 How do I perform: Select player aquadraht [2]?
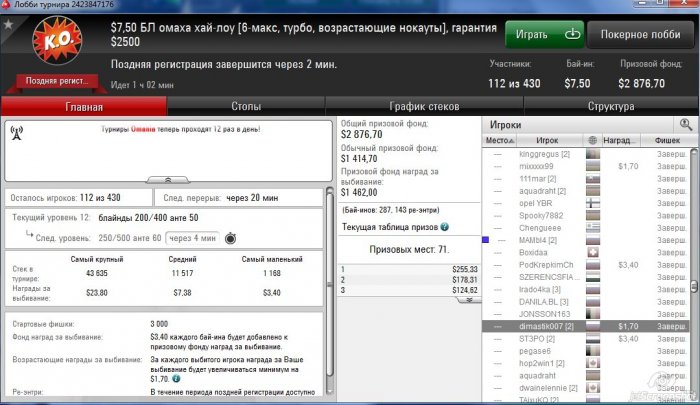coord(542,191)
